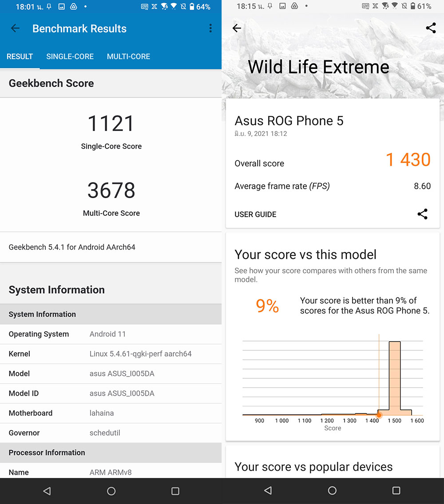This screenshot has width=444, height=504.
Task: Open the USER GUIDE link
Action: click(255, 214)
